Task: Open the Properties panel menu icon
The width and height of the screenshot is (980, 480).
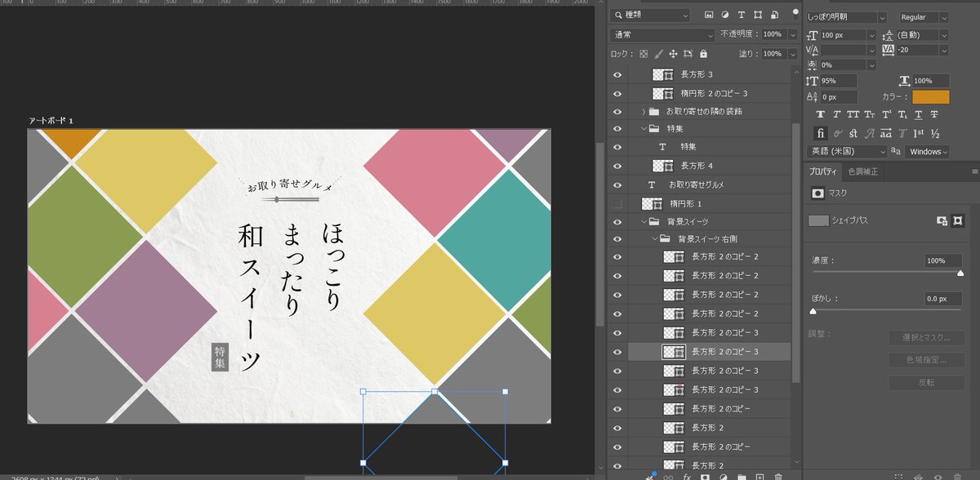Action: click(x=974, y=171)
